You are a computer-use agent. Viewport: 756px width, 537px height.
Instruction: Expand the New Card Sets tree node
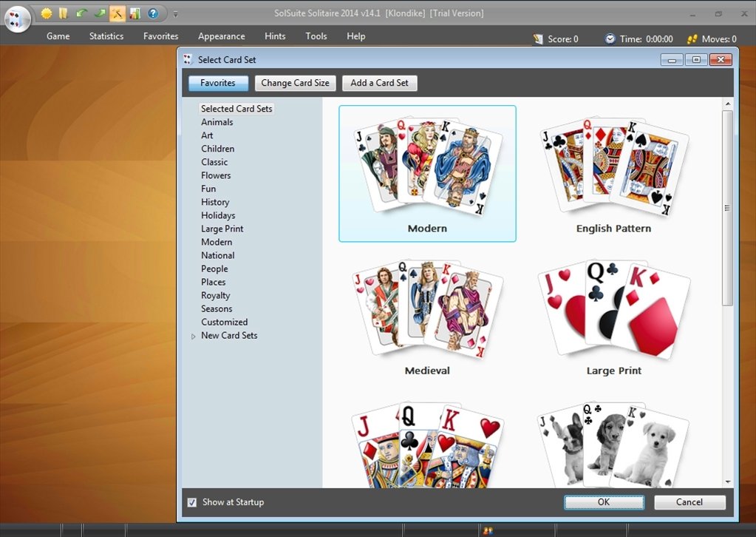tap(194, 337)
